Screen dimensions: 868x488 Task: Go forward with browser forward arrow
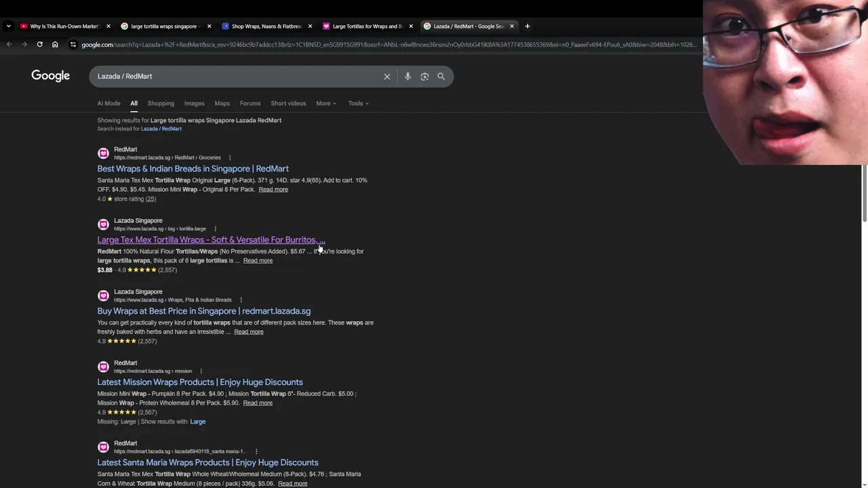(24, 45)
